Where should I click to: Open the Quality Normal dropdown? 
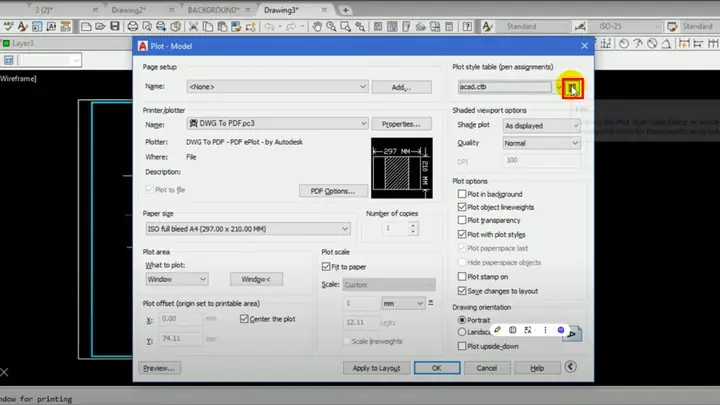point(541,143)
